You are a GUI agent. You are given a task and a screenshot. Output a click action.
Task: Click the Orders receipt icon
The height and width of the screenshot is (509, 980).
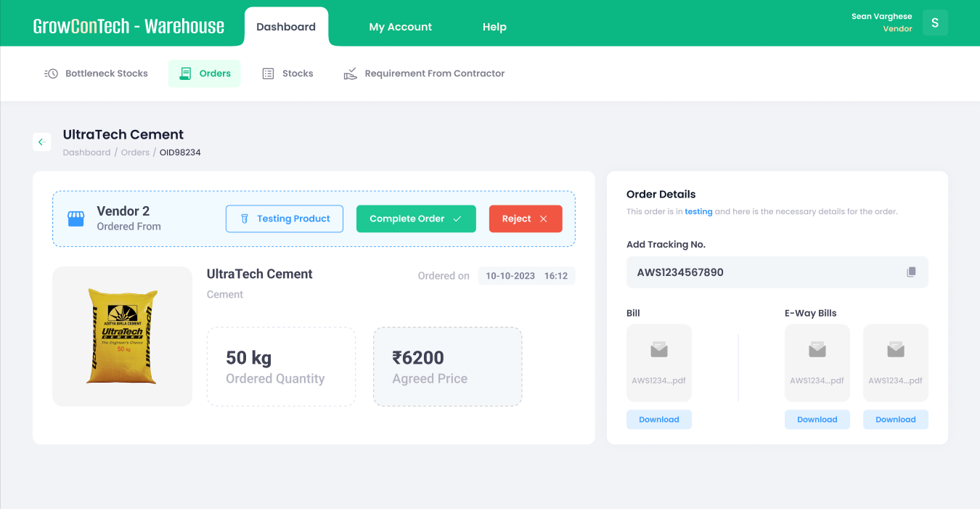pos(186,73)
